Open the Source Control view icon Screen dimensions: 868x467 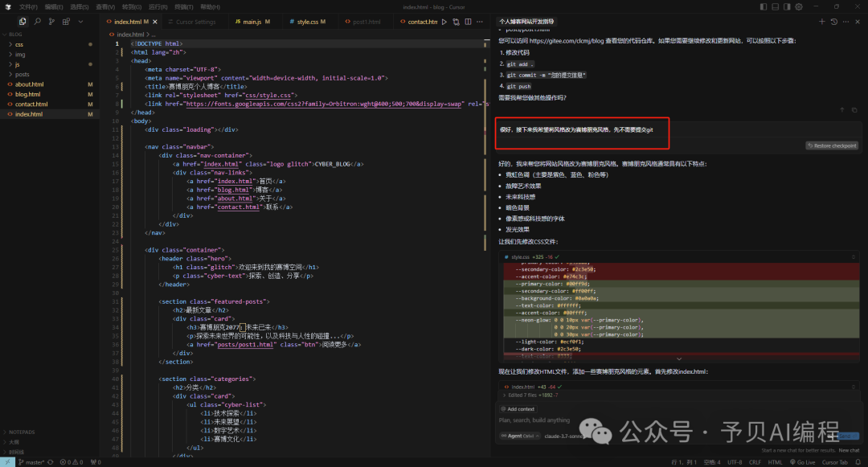[51, 22]
